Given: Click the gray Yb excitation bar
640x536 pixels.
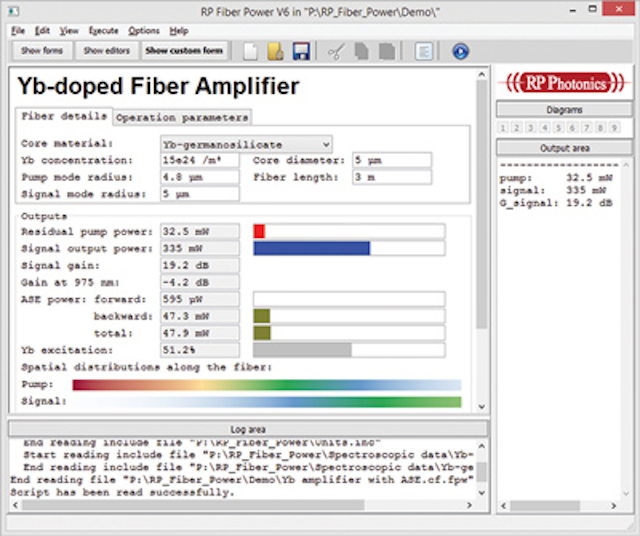Looking at the screenshot, I should [302, 350].
